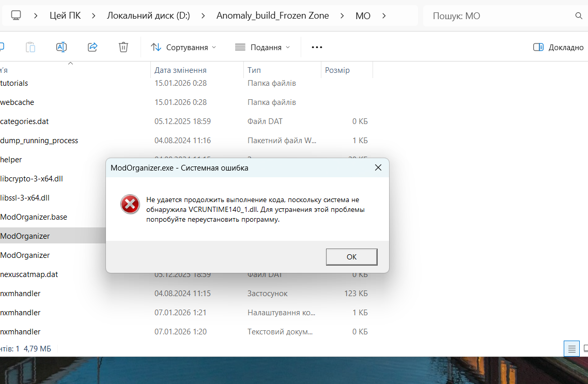Open the Подання dropdown
588x384 pixels.
tap(262, 47)
